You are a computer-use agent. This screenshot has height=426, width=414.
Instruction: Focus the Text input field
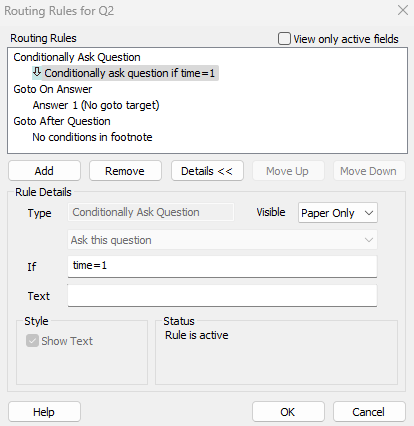[222, 295]
